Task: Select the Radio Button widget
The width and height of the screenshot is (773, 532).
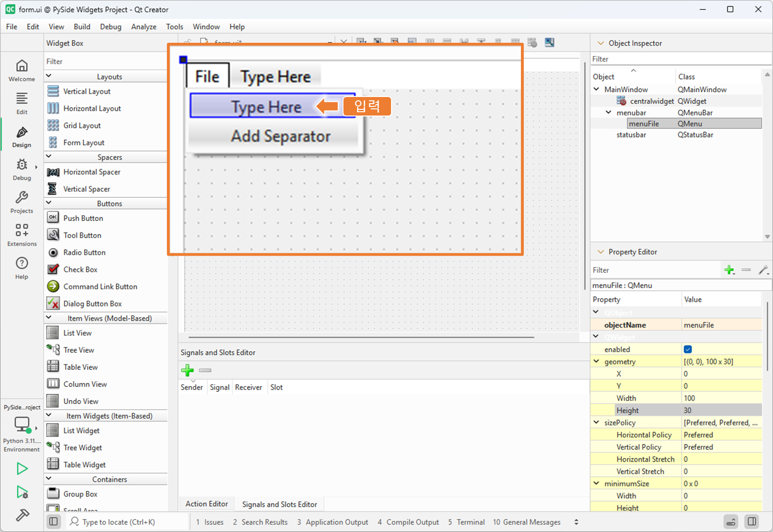Action: point(84,252)
